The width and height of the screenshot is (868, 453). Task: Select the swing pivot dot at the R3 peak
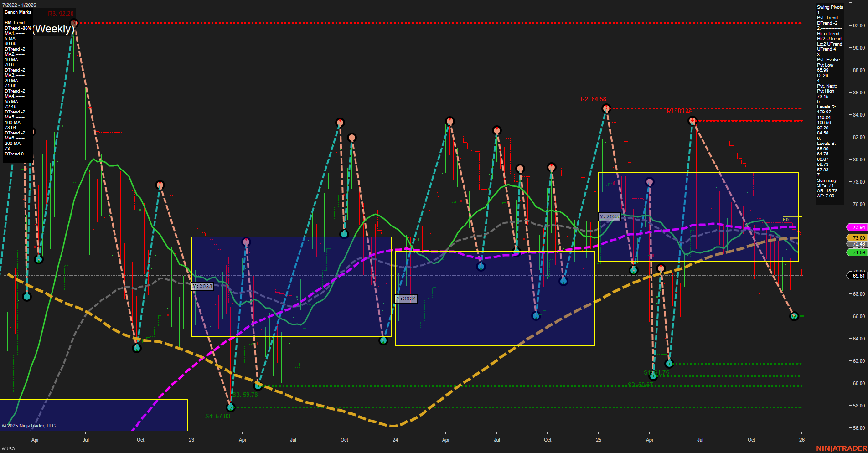pyautogui.click(x=74, y=21)
